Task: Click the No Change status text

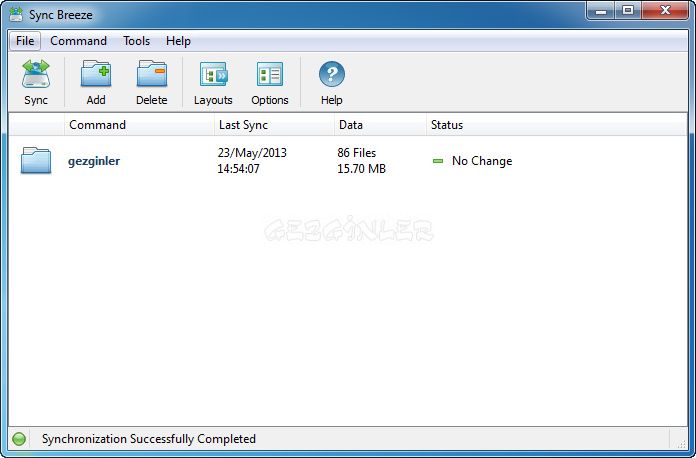Action: click(x=482, y=161)
